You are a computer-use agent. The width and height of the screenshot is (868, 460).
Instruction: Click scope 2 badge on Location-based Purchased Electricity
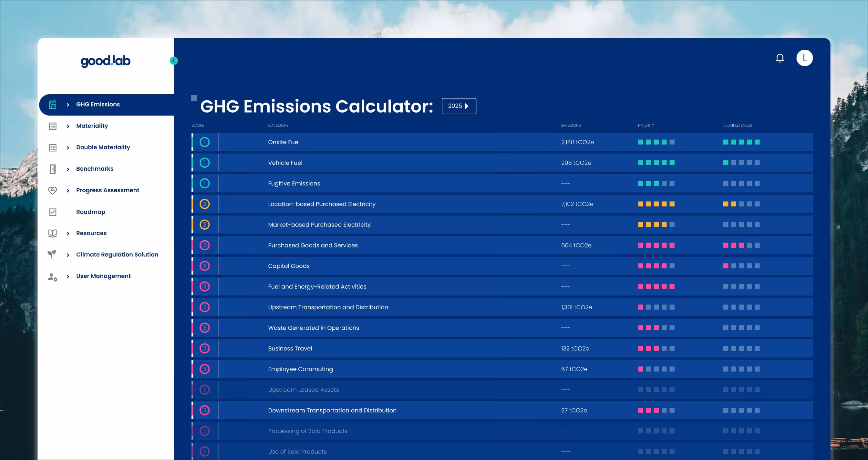204,204
